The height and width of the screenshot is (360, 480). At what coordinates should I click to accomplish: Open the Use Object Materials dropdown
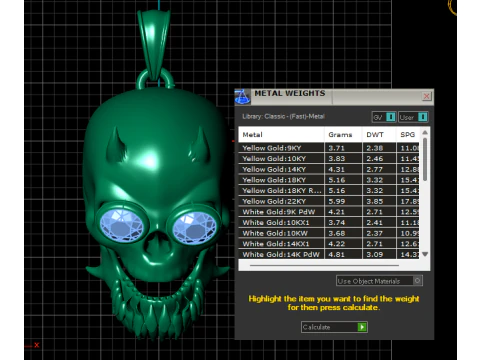[379, 281]
